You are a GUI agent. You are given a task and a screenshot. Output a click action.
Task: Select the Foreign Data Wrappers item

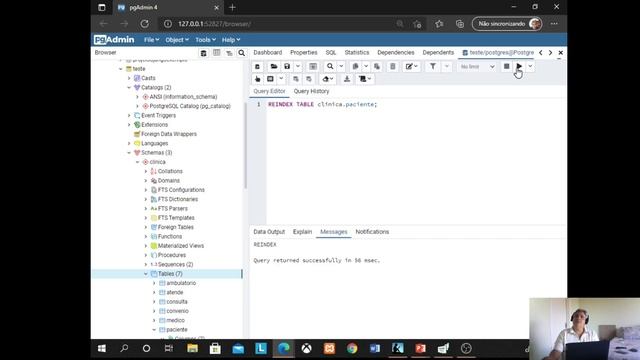point(169,134)
